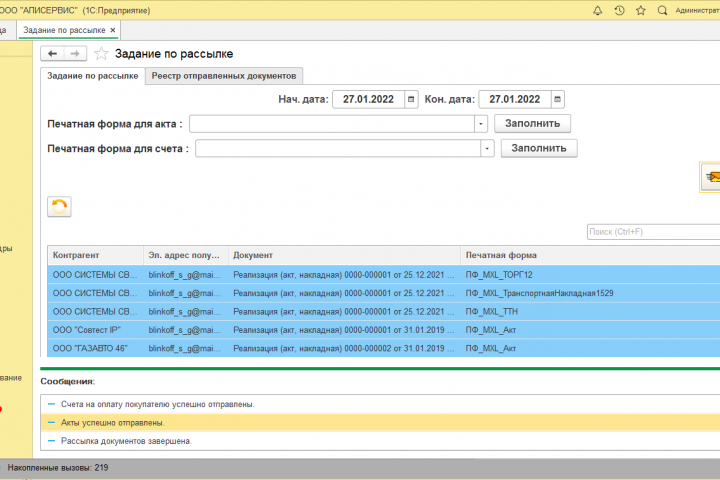Focus the Печатная форма для счета field

point(338,148)
